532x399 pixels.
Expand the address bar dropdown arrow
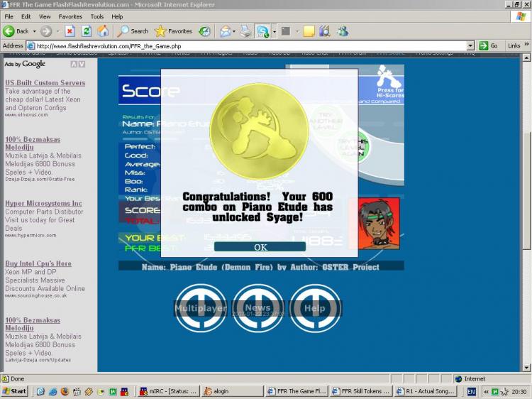[470, 45]
